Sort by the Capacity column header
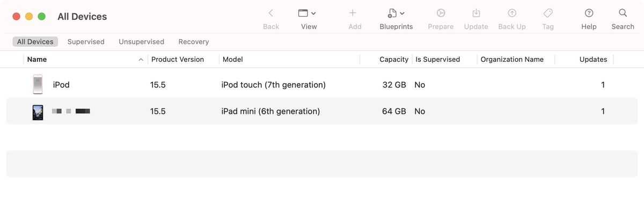 [394, 60]
